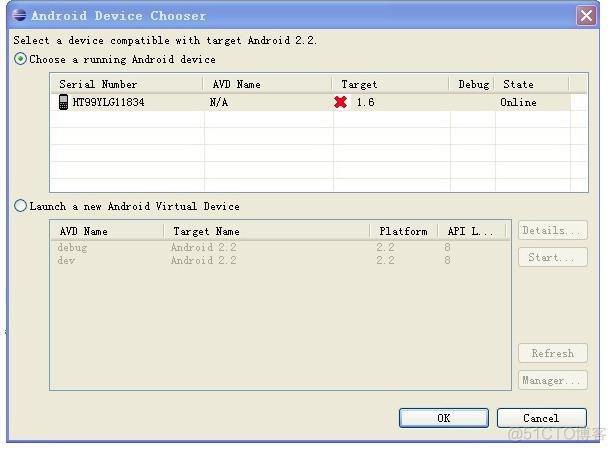The image size is (616, 452).
Task: Click the Platform column header
Action: [403, 231]
